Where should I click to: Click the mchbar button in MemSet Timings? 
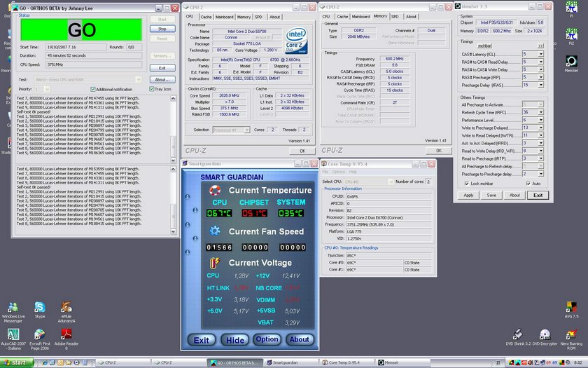pyautogui.click(x=484, y=46)
